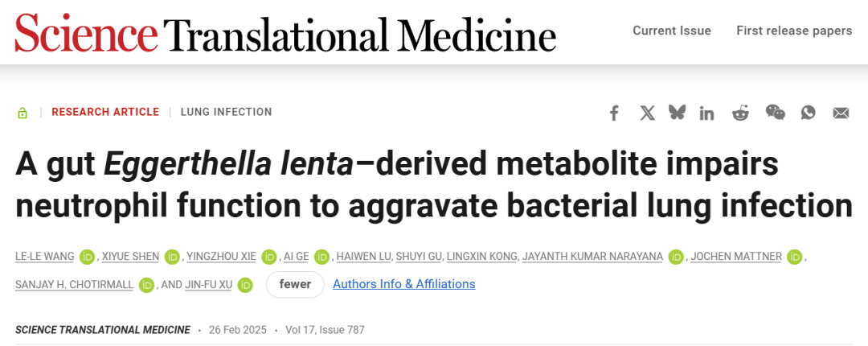The image size is (868, 346).
Task: Share article on Bluesky
Action: click(x=677, y=113)
